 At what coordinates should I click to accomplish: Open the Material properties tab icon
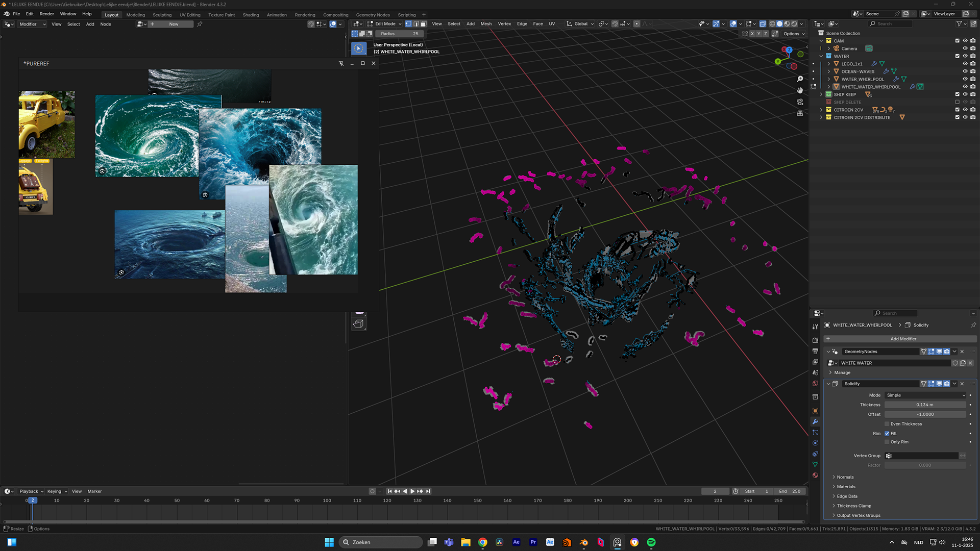[x=815, y=475]
